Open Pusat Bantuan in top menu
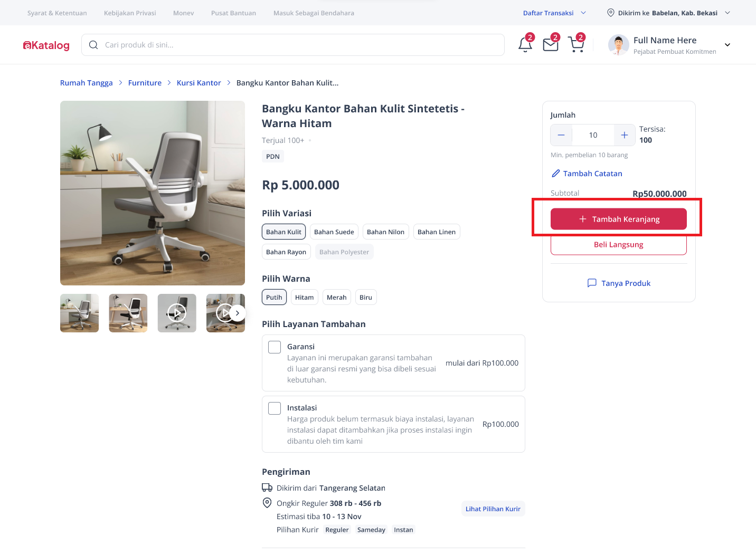 [x=233, y=13]
